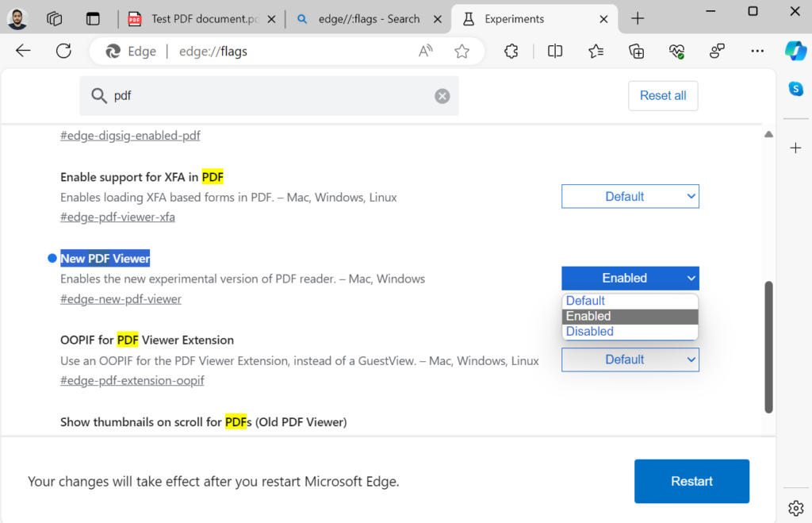This screenshot has width=812, height=523.
Task: Add current page to favorites
Action: coord(462,50)
